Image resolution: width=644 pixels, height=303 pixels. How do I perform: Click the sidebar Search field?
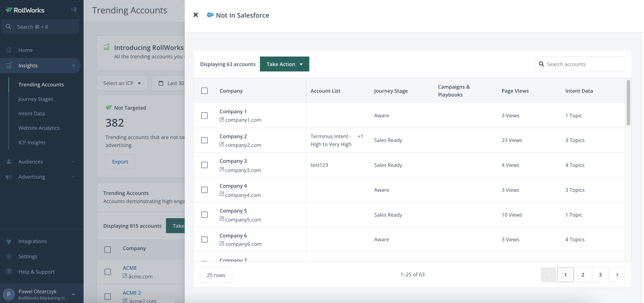coord(40,26)
